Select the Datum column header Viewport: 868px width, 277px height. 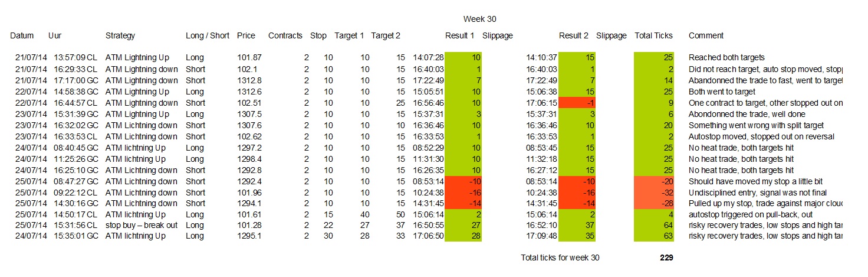22,35
